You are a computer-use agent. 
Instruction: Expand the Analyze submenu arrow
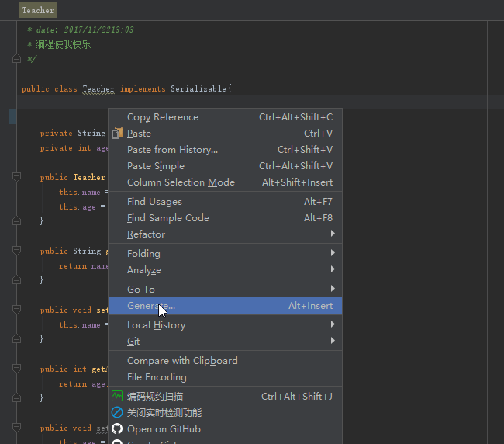pyautogui.click(x=333, y=269)
